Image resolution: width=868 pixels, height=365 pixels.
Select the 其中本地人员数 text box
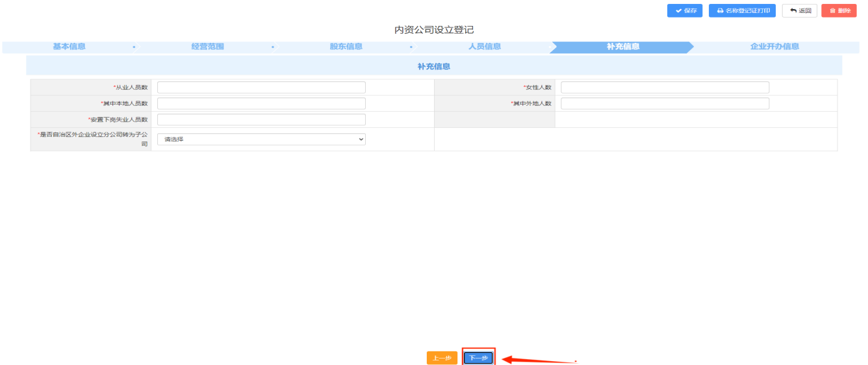[261, 103]
